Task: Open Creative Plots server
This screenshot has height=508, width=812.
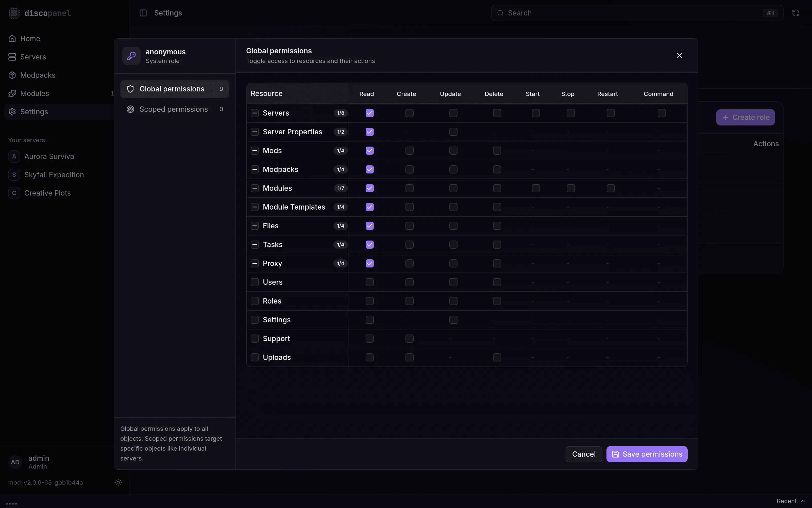Action: tap(48, 193)
